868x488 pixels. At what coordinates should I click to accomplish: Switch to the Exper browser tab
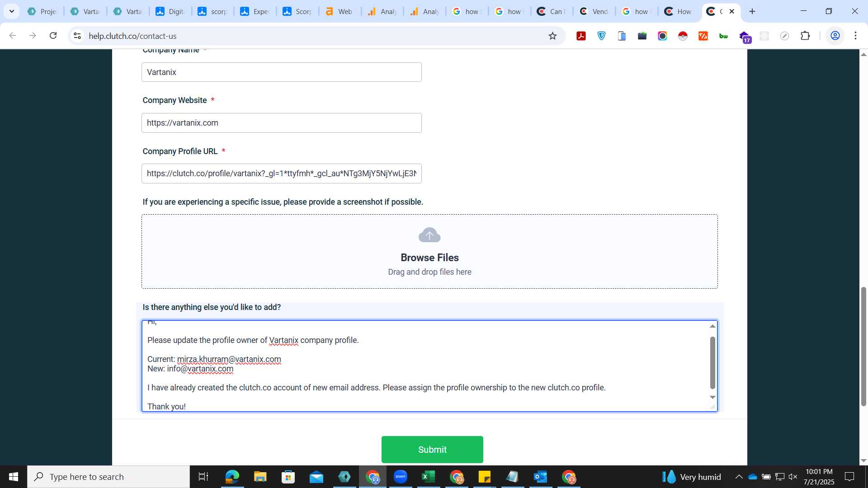point(255,11)
